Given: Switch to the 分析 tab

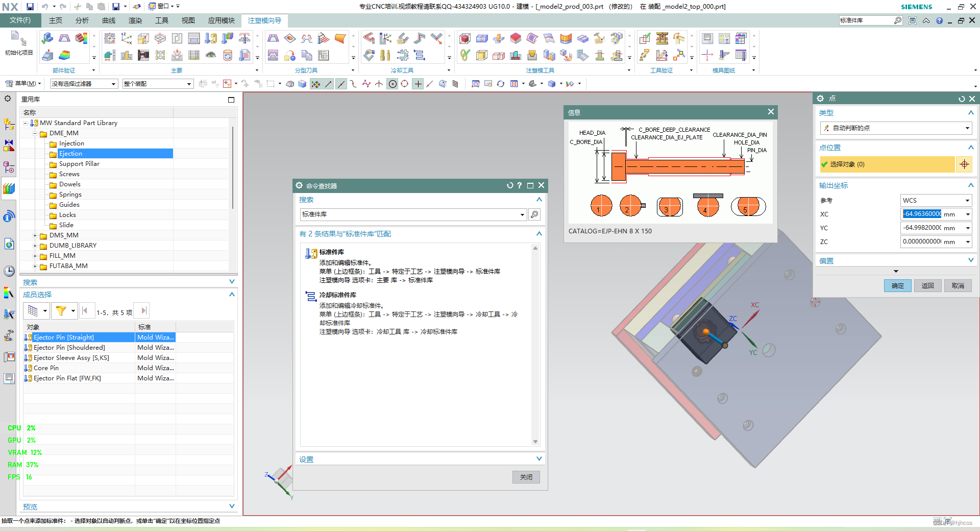Looking at the screenshot, I should pyautogui.click(x=82, y=20).
